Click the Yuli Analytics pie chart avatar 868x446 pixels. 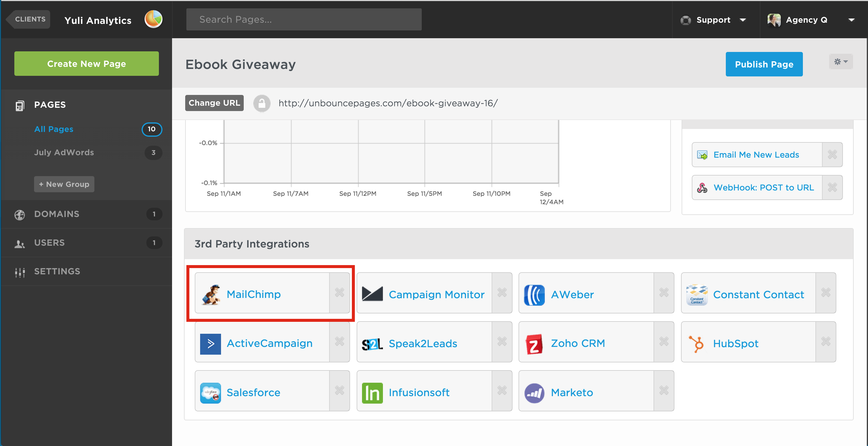tap(153, 19)
